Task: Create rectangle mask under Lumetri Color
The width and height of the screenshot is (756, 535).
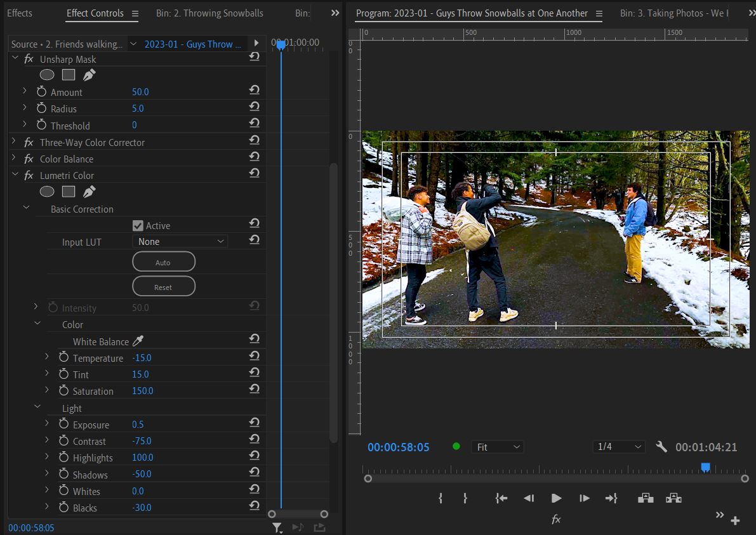Action: coord(69,192)
